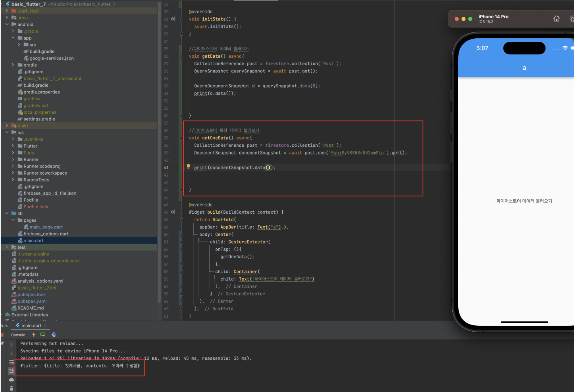Click the Flutter Hot Reload lightning icon
574x392 pixels.
click(33, 335)
